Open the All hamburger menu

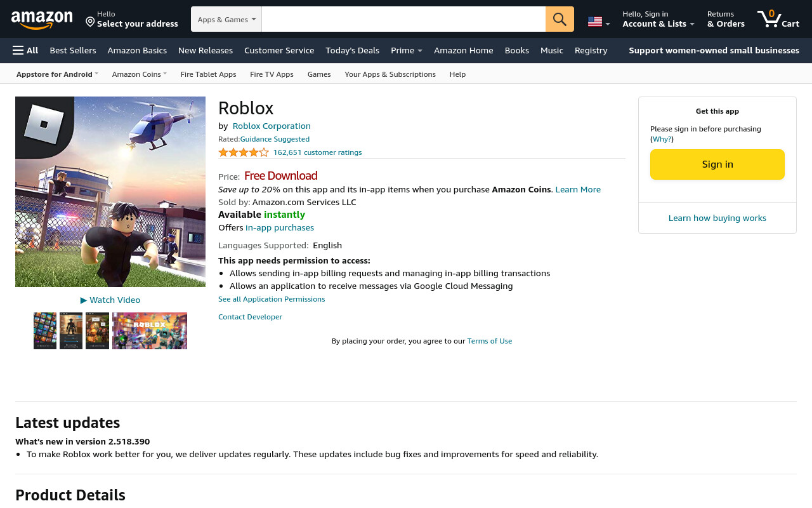(25, 50)
